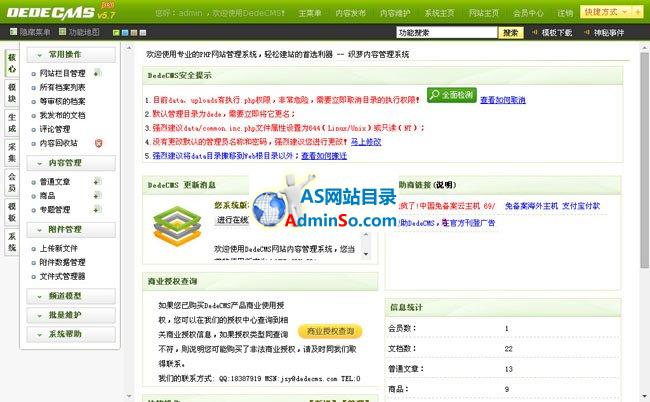Click the main page vertical scrollbar
This screenshot has height=402, width=650.
tap(644, 160)
